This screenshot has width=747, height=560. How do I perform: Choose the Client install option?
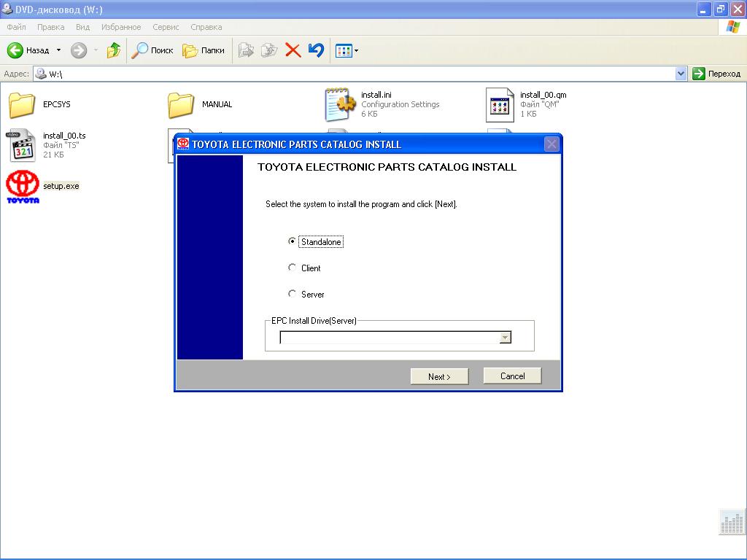[x=293, y=268]
